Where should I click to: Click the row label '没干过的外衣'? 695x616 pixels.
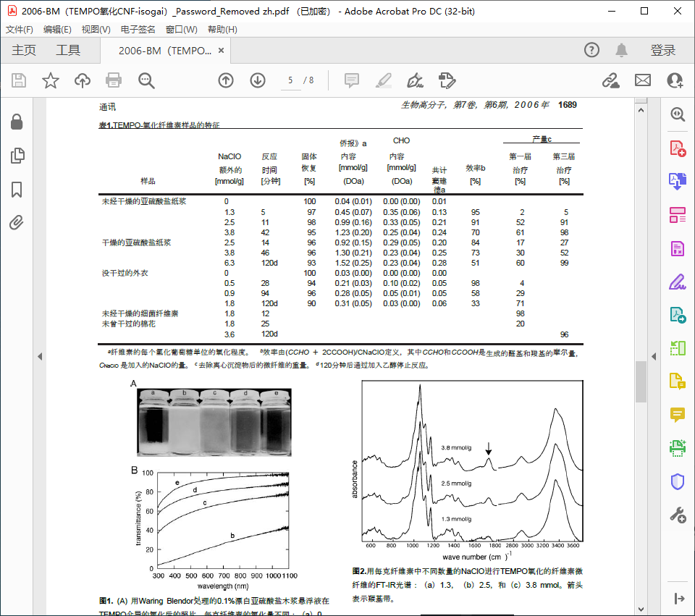(x=125, y=273)
